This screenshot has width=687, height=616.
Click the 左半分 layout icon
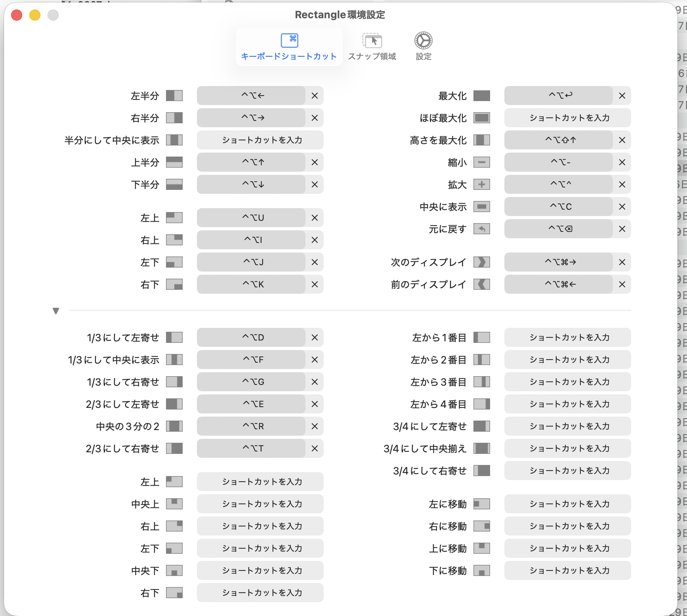coord(174,96)
